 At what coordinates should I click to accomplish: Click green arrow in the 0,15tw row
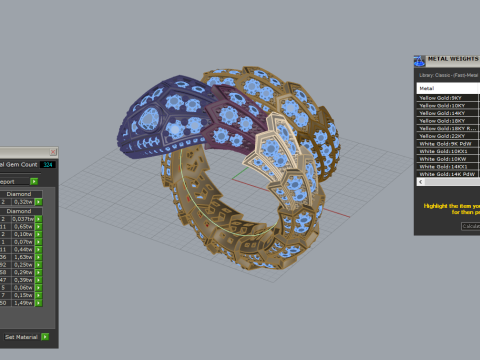click(39, 295)
